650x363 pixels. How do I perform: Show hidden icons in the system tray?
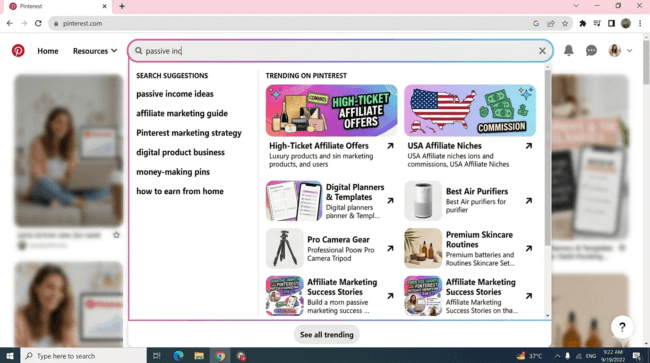[557, 356]
